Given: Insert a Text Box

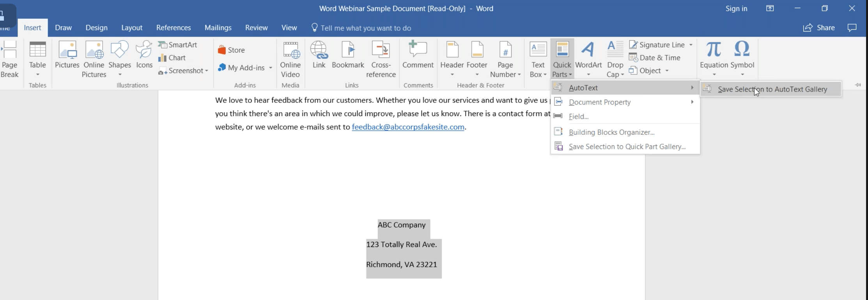Looking at the screenshot, I should [x=538, y=59].
